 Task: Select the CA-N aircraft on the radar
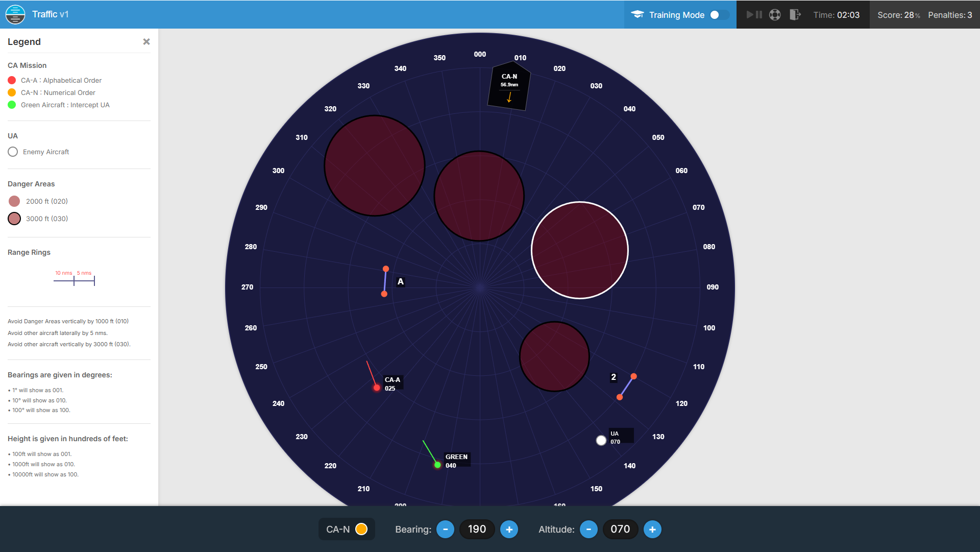pyautogui.click(x=509, y=86)
